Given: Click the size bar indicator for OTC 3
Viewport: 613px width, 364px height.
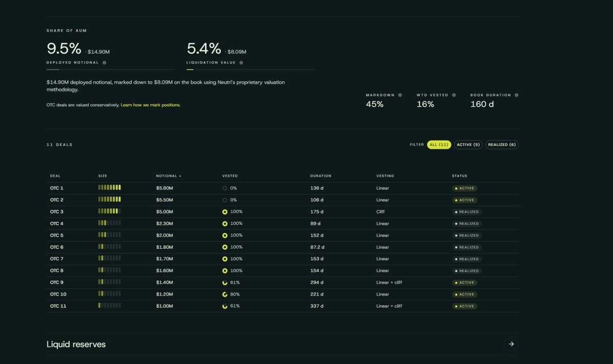Looking at the screenshot, I should 109,211.
